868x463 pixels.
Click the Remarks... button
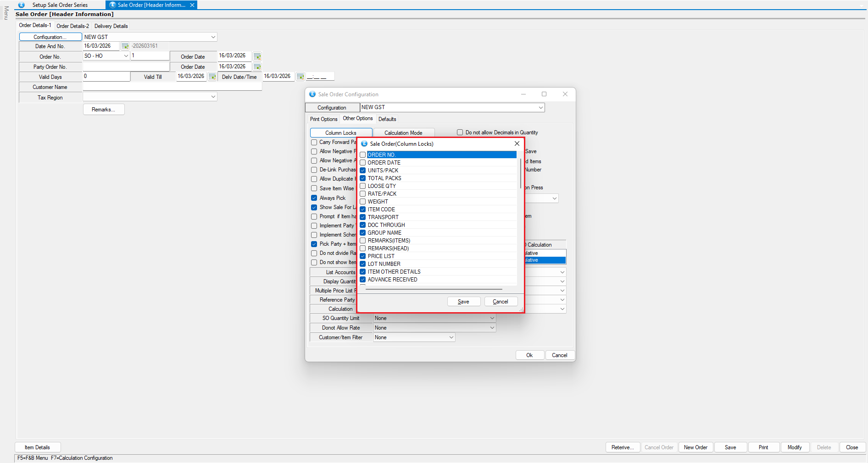click(x=104, y=110)
